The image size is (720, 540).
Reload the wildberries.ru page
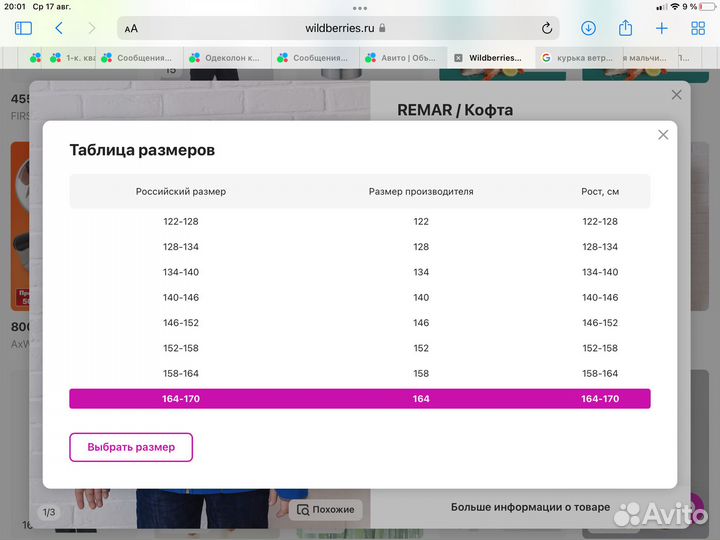pyautogui.click(x=547, y=29)
